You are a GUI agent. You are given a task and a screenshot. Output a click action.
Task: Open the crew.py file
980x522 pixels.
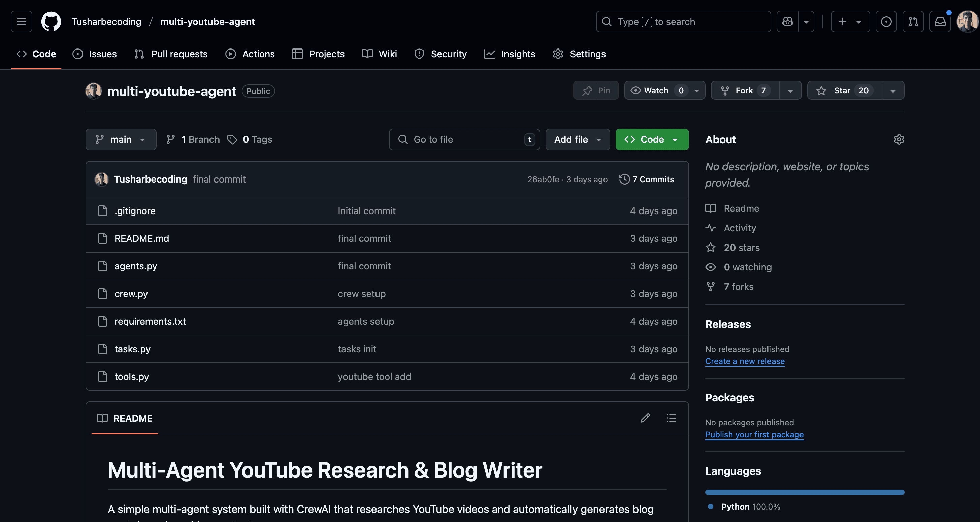[x=131, y=294]
